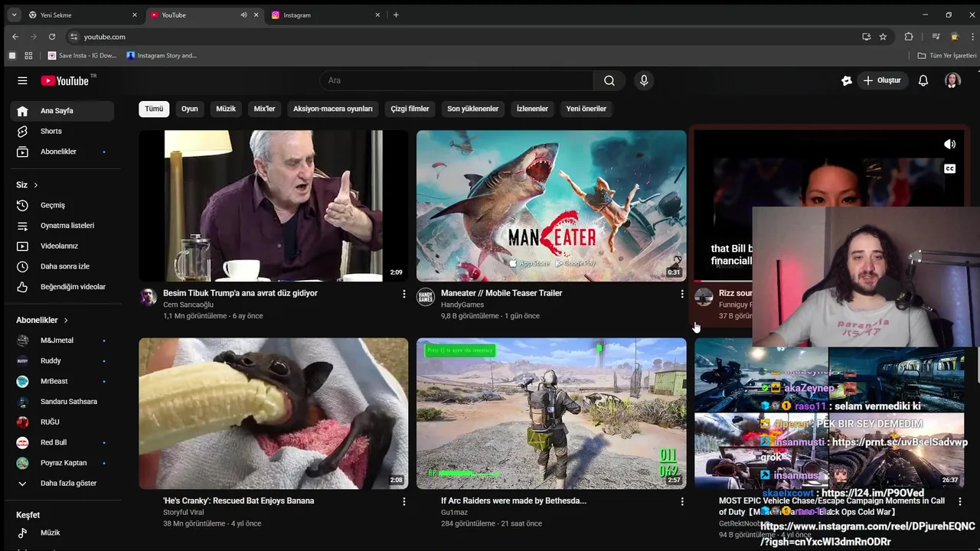Start voice search with microphone icon

coord(644,80)
